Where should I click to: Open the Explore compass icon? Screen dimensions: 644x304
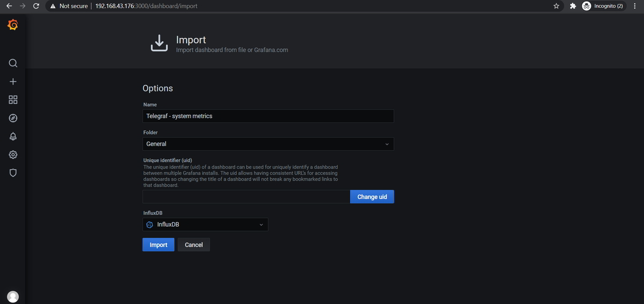(13, 118)
